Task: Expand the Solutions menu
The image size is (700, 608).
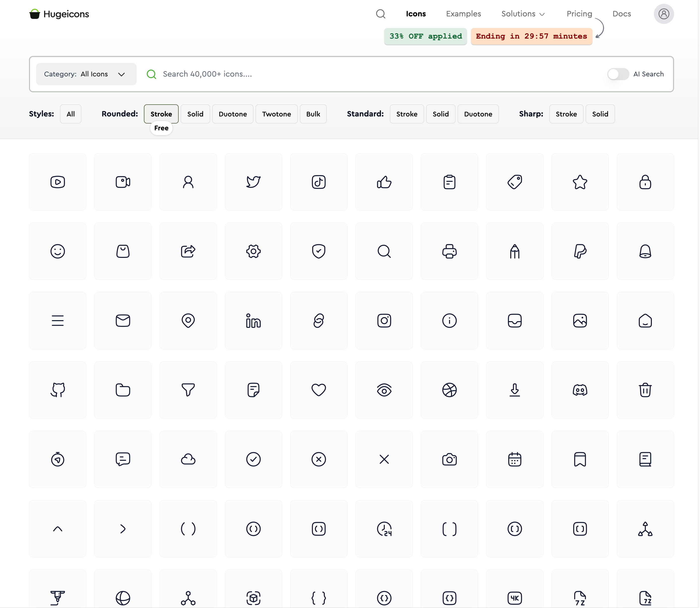Action: coord(523,14)
